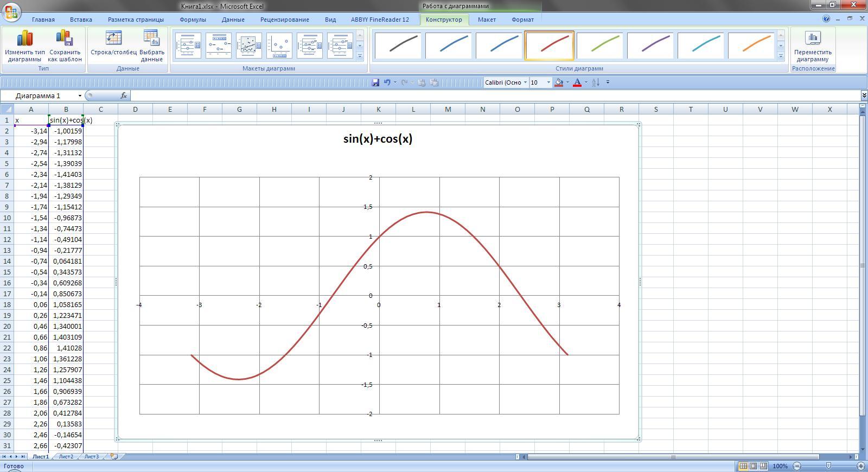Click the 100% zoom level

780,466
